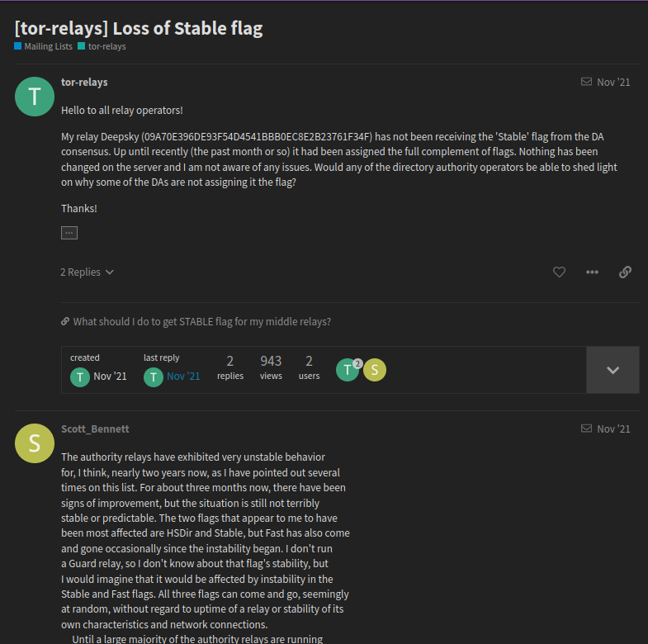The image size is (648, 644).
Task: Click Scott_Bennett's large avatar on reply
Action: (x=35, y=443)
